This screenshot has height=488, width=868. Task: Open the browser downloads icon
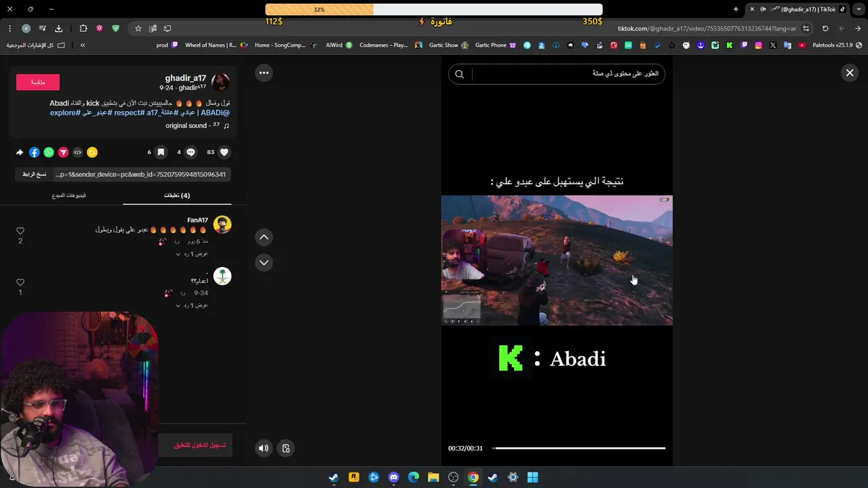(58, 28)
